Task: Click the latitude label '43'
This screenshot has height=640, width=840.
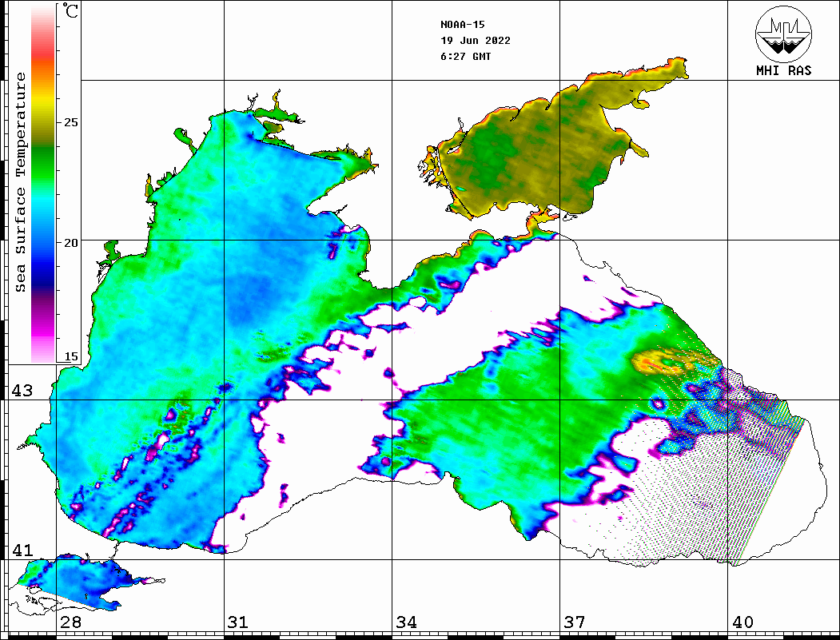Action: click(22, 391)
